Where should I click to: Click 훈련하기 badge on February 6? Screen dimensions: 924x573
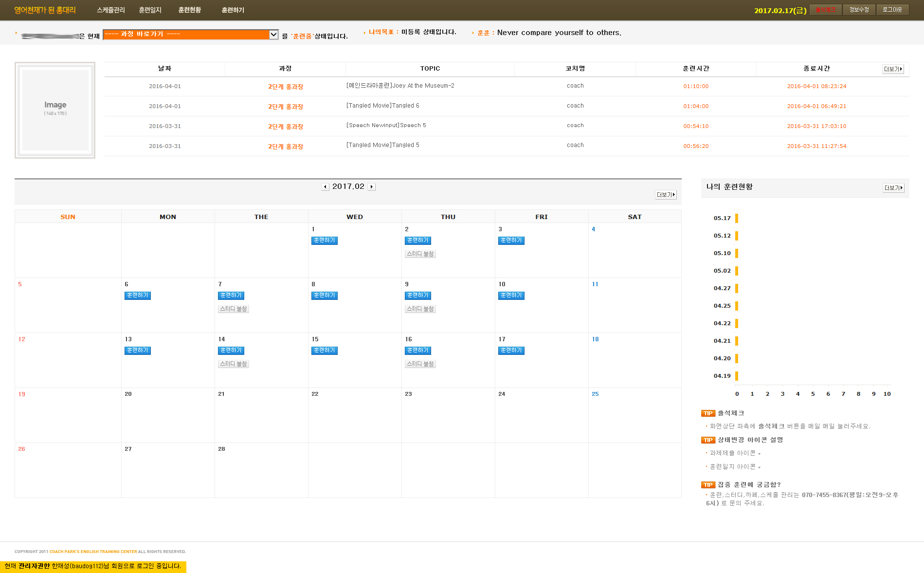tap(137, 296)
